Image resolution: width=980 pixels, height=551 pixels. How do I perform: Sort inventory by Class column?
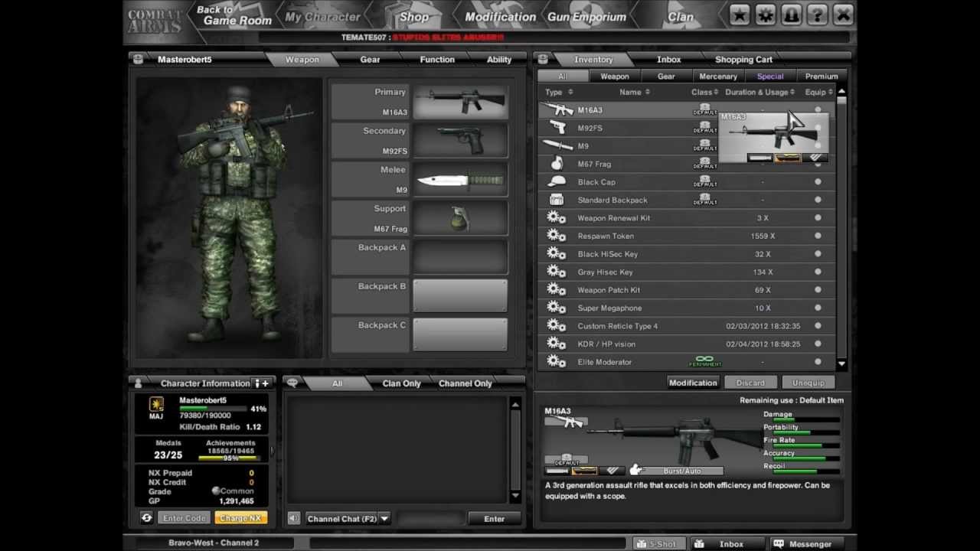(x=704, y=92)
